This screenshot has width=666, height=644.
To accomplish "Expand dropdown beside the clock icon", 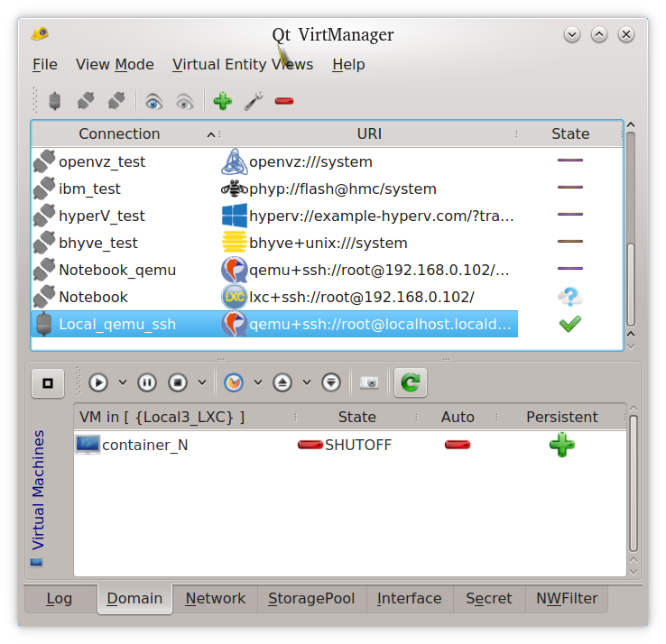I will (258, 382).
